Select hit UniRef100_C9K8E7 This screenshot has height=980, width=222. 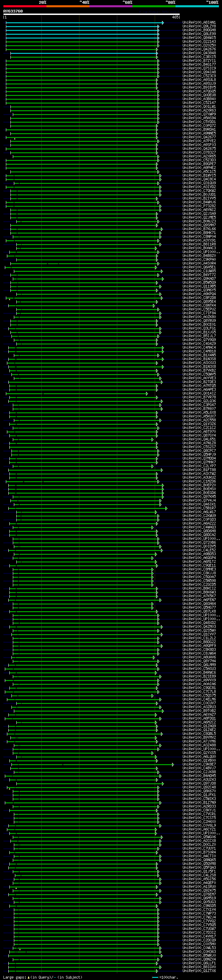pyautogui.click(x=199, y=764)
